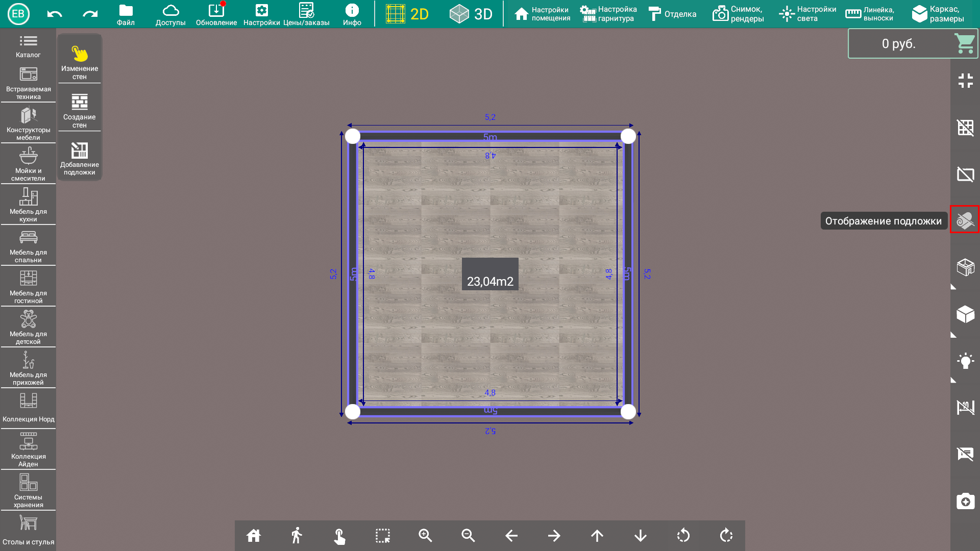Open Мебель для гостиной category

[28, 287]
